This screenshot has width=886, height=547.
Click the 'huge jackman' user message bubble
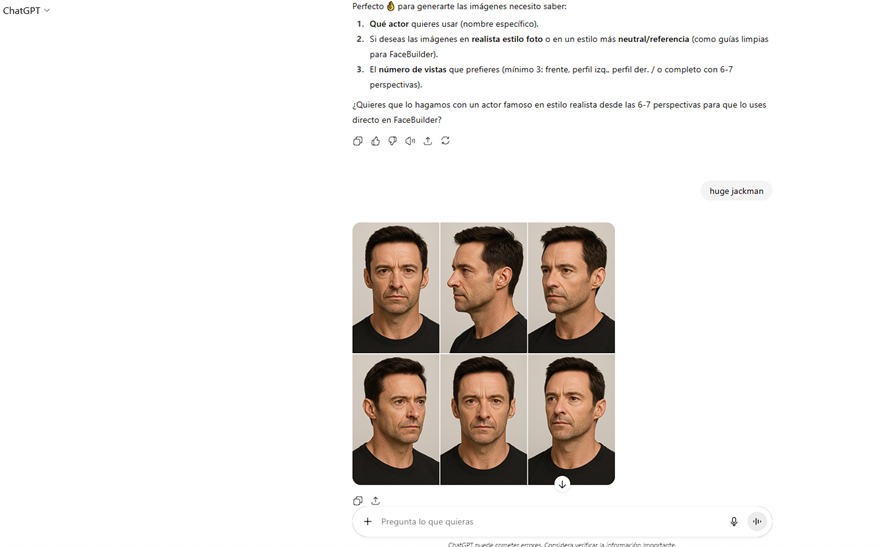[x=736, y=191]
